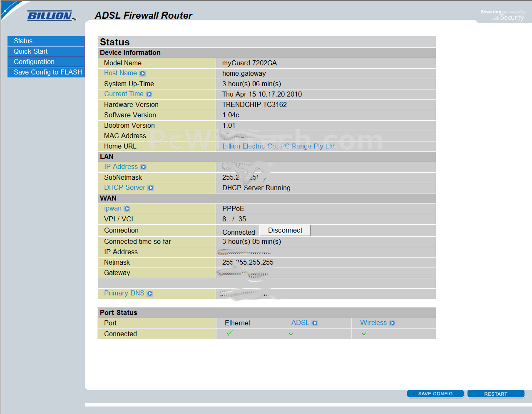
Task: Click the Port Status heading
Action: pyautogui.click(x=119, y=313)
